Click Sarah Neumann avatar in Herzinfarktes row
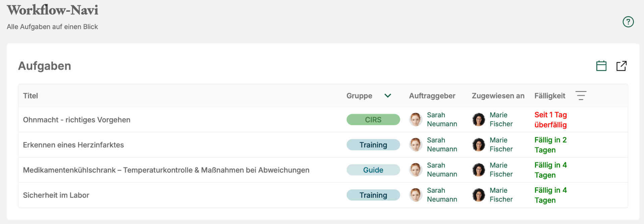The width and height of the screenshot is (644, 224). 416,145
